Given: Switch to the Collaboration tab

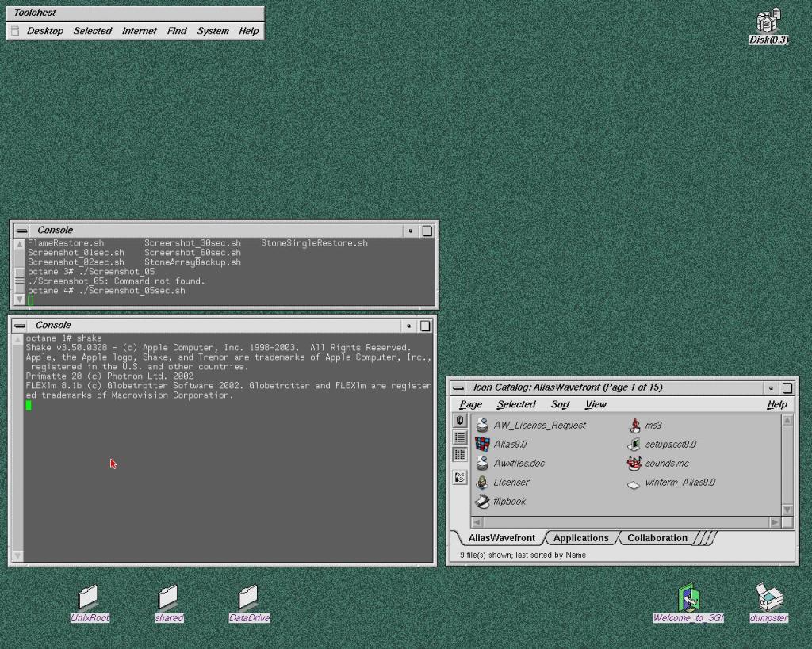Looking at the screenshot, I should coord(657,538).
